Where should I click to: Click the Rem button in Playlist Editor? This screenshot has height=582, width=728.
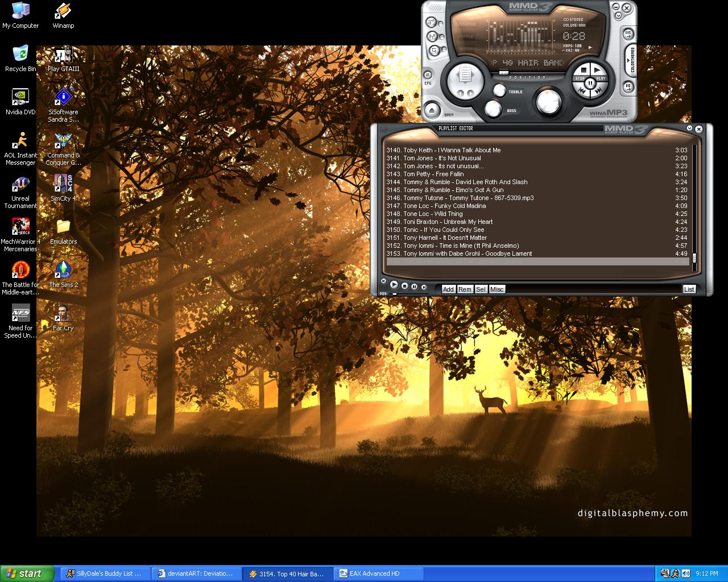(465, 289)
